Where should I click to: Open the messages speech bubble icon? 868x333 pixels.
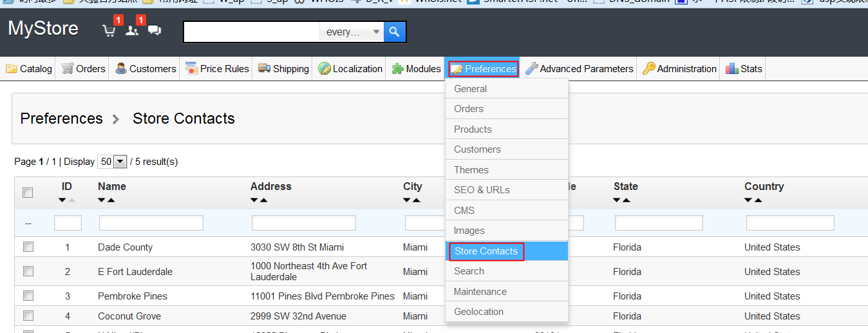tap(155, 31)
